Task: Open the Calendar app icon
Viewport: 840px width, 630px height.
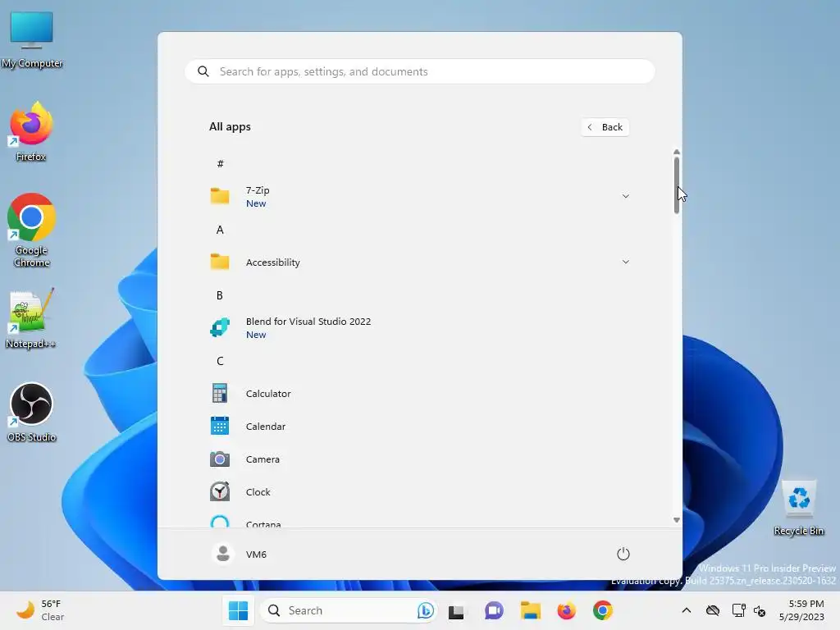Action: click(x=220, y=426)
